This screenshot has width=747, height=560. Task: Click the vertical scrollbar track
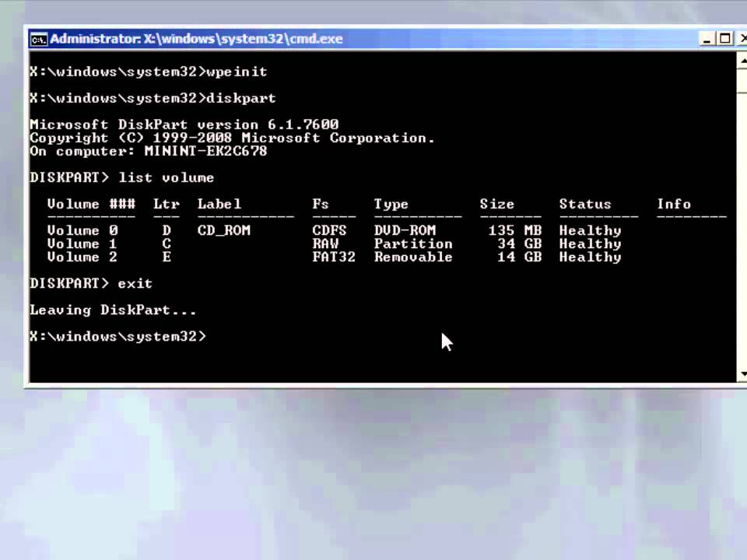click(x=742, y=218)
